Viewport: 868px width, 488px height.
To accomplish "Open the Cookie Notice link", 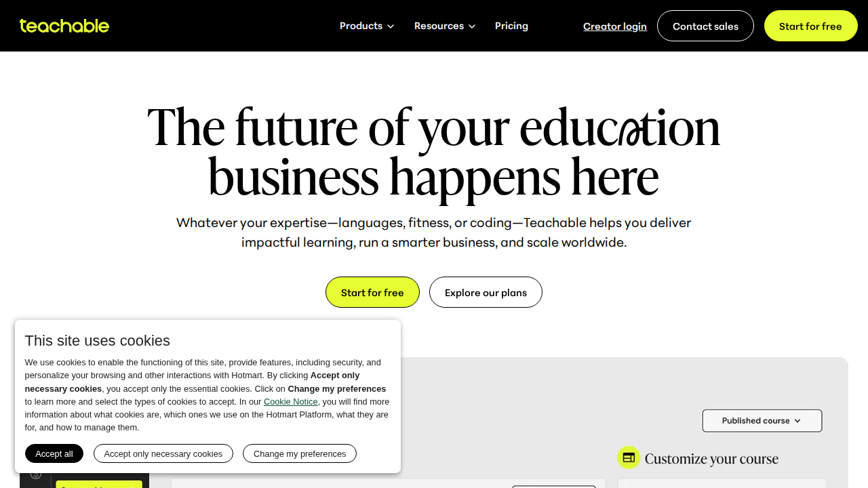I will 290,402.
